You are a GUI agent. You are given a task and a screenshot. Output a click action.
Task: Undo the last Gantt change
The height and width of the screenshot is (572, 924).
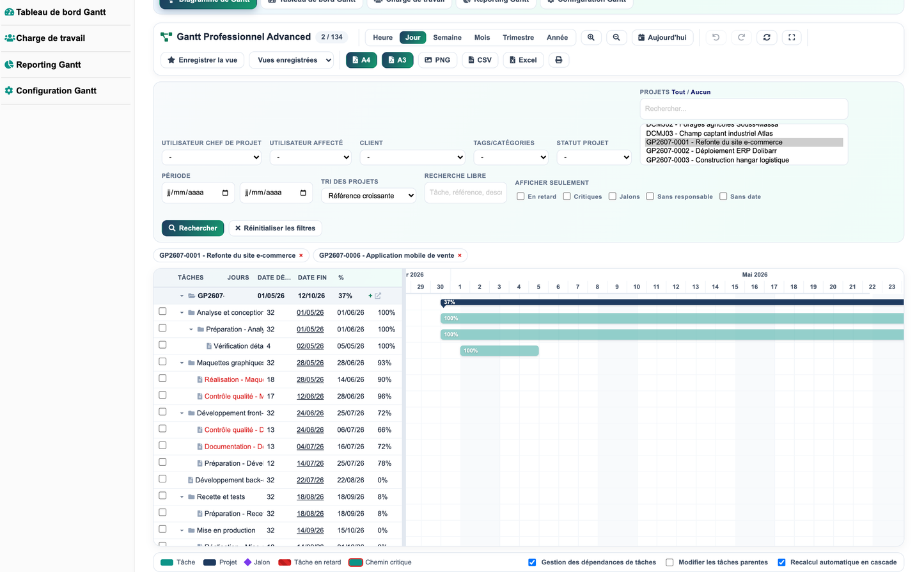tap(716, 38)
